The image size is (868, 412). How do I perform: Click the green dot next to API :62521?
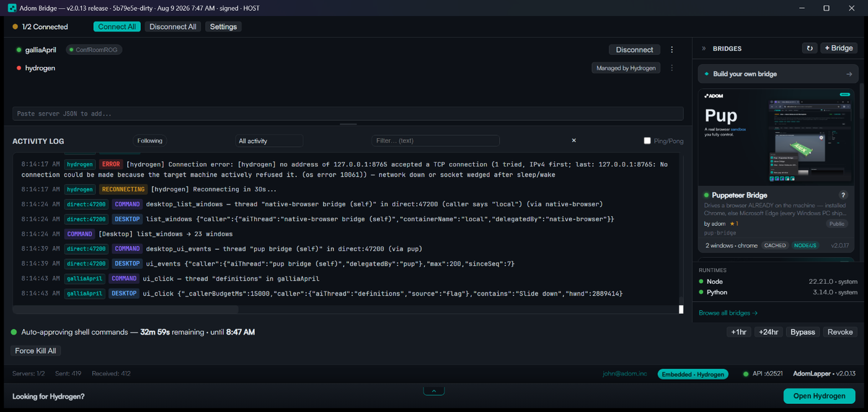745,374
